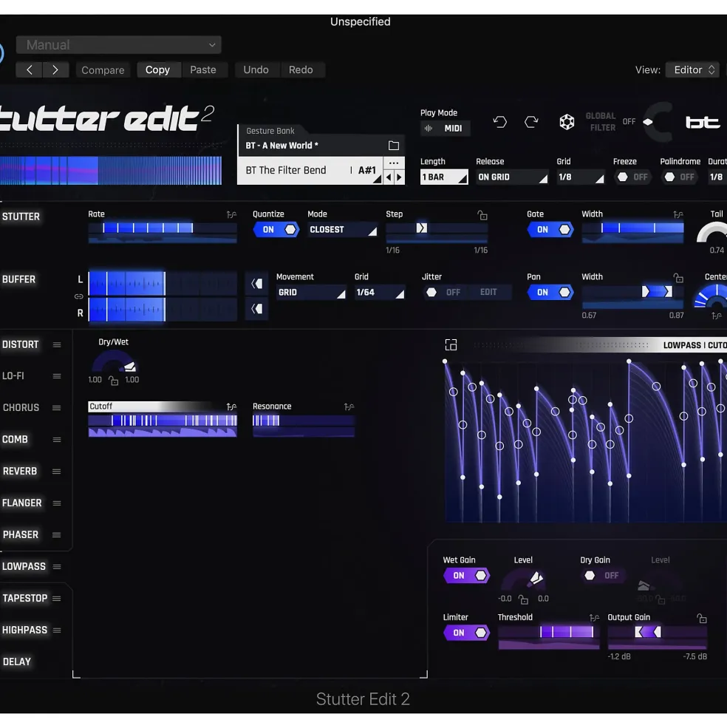
Task: Toggle the Limiter ON switch
Action: [x=466, y=633]
